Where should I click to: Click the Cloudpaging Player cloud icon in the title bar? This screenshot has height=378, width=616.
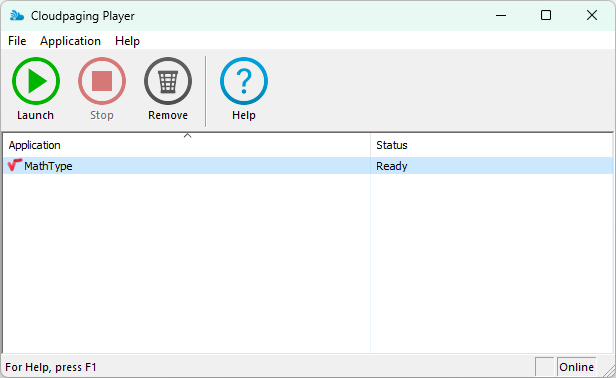coord(17,16)
